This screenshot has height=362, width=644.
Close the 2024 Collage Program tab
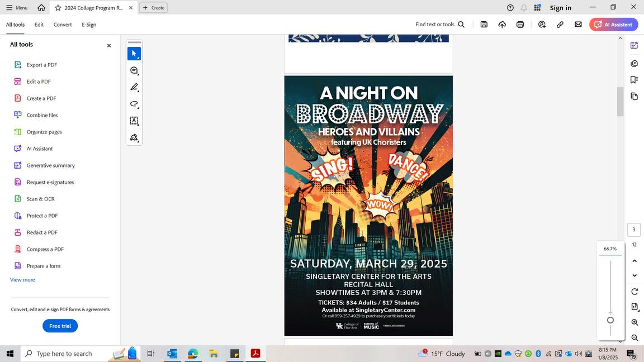coord(131,8)
